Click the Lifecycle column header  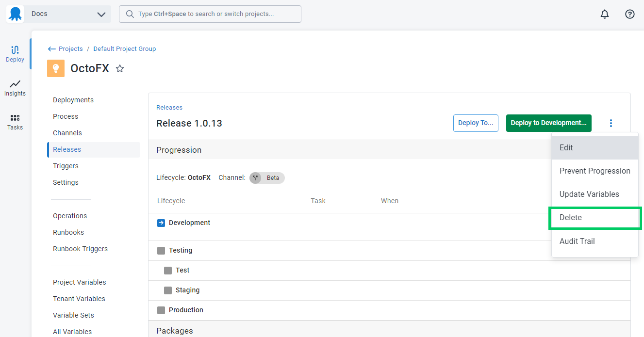click(x=171, y=201)
